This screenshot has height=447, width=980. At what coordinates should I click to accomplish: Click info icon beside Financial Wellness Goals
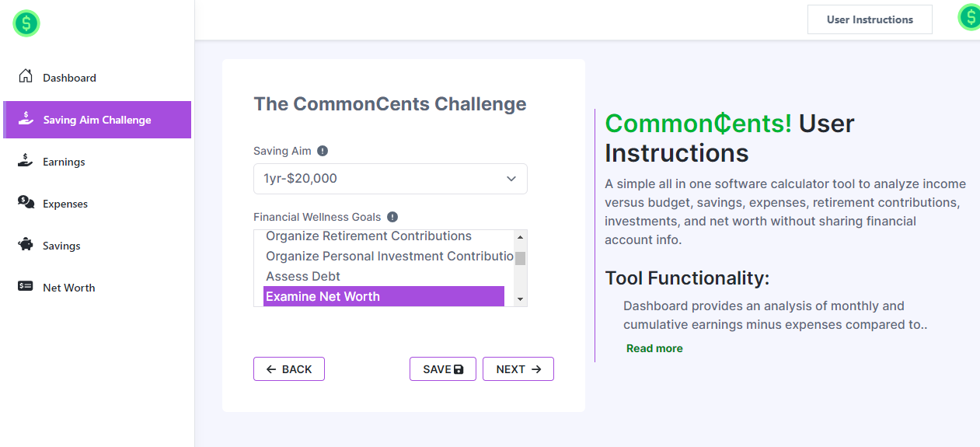[x=392, y=217]
